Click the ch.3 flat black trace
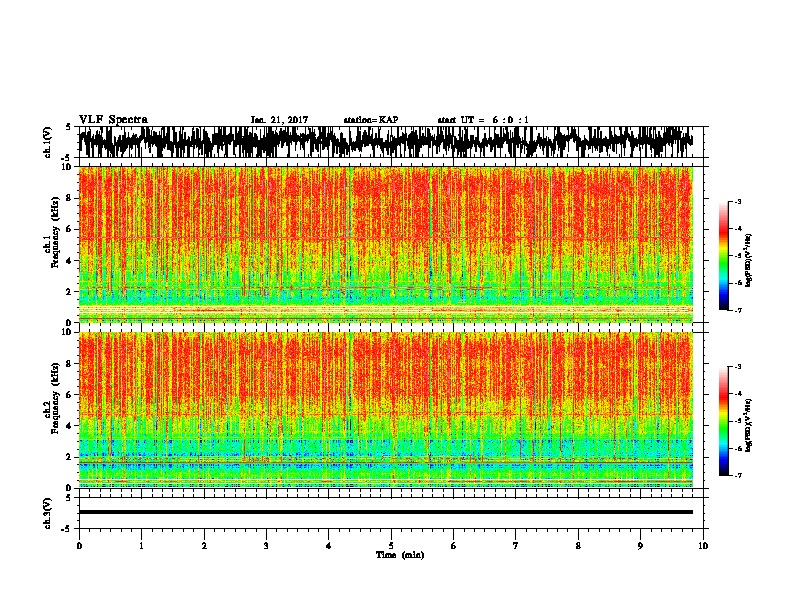The width and height of the screenshot is (792, 612). point(386,512)
